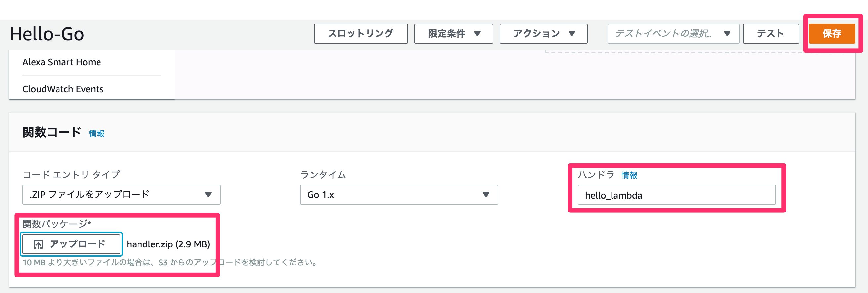The height and width of the screenshot is (293, 868).
Task: Click the スロットリング button
Action: click(x=361, y=33)
